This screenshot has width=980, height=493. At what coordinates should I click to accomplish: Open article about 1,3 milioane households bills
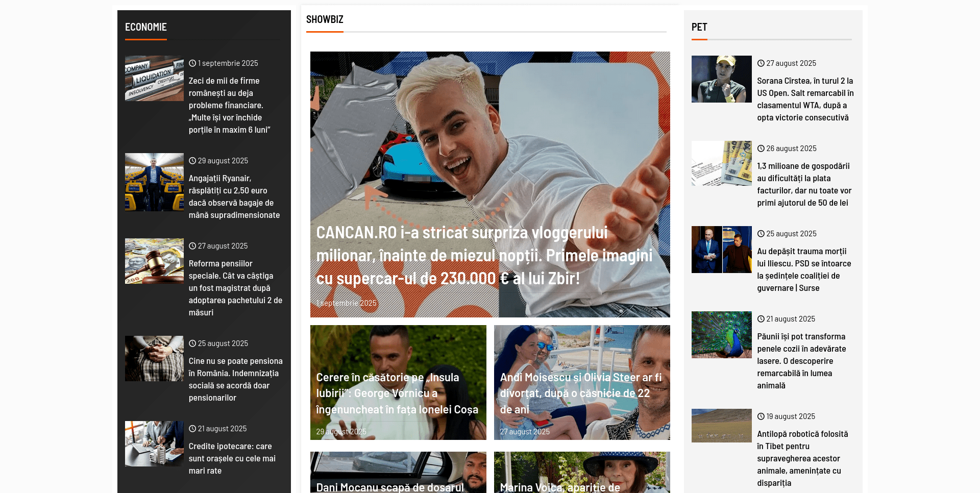[x=804, y=184]
